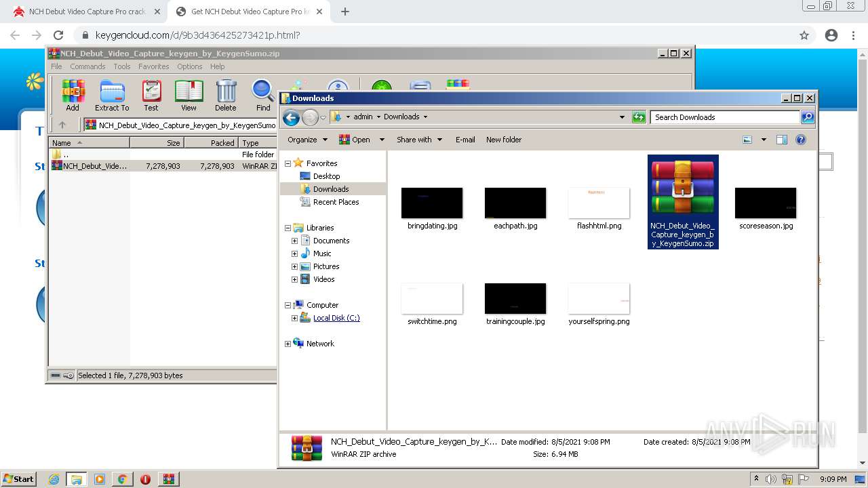Open Internet Explorer from the taskbar
This screenshot has height=488, width=868.
tap(54, 479)
